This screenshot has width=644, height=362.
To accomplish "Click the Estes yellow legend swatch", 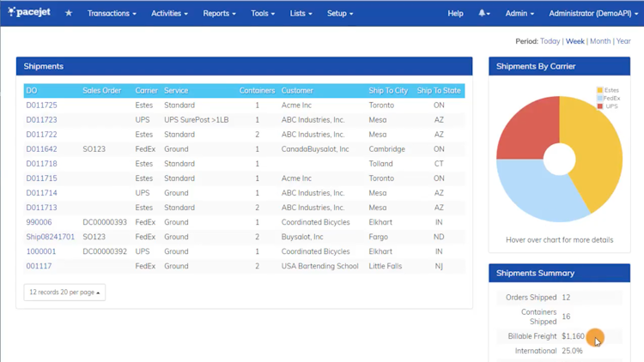I will point(599,90).
